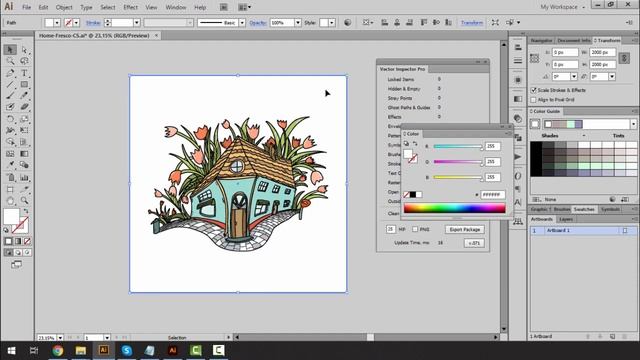Open the Window menu
Screen dimensions: 640x360
pos(176,7)
